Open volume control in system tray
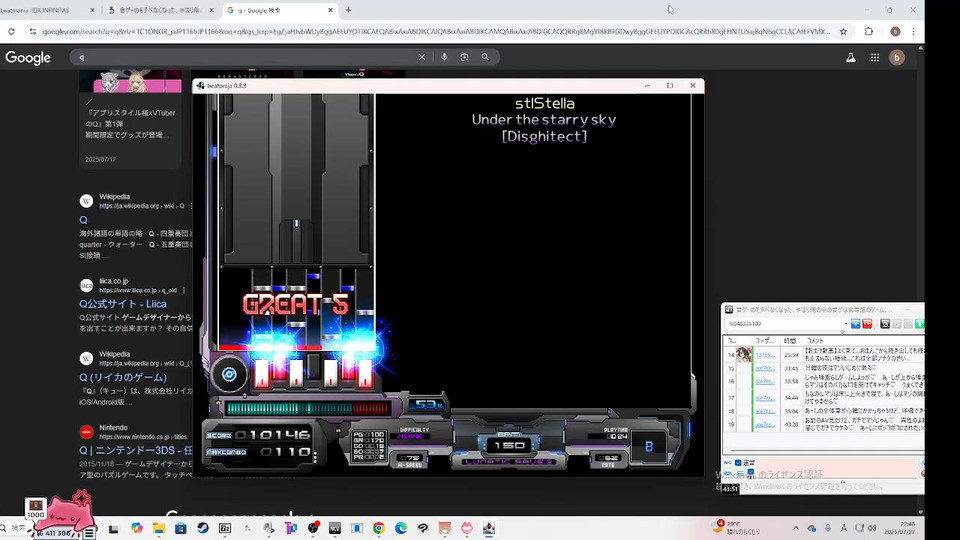 tap(872, 528)
